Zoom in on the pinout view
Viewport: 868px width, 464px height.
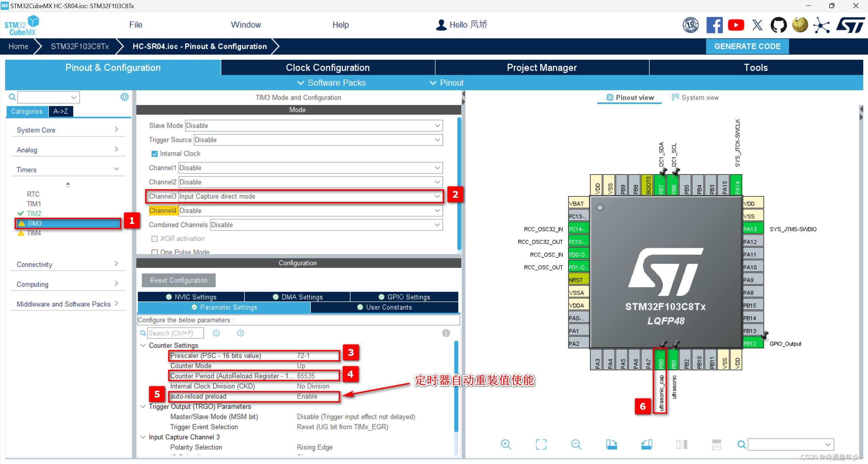pyautogui.click(x=506, y=444)
